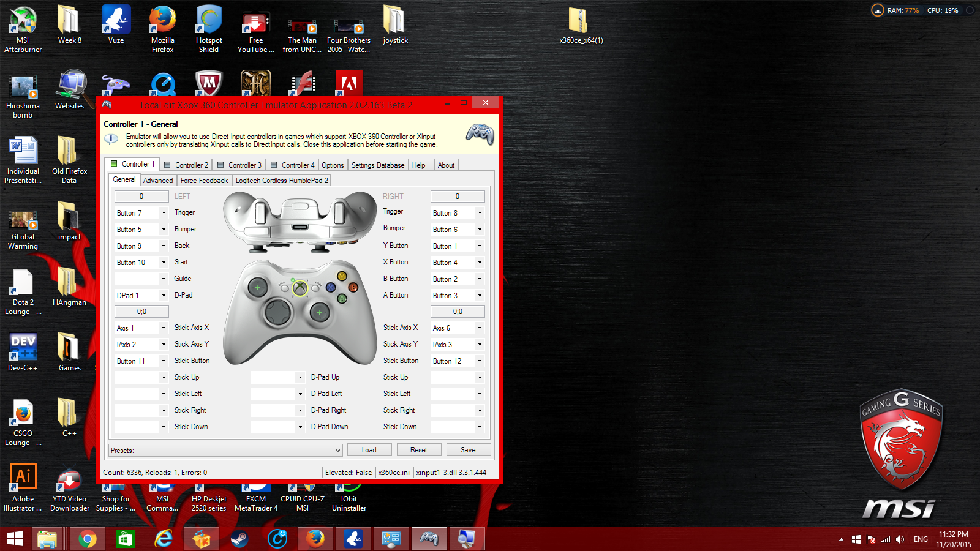The height and width of the screenshot is (551, 980).
Task: Click the gamepad icon in the title bar
Action: pos(107,105)
